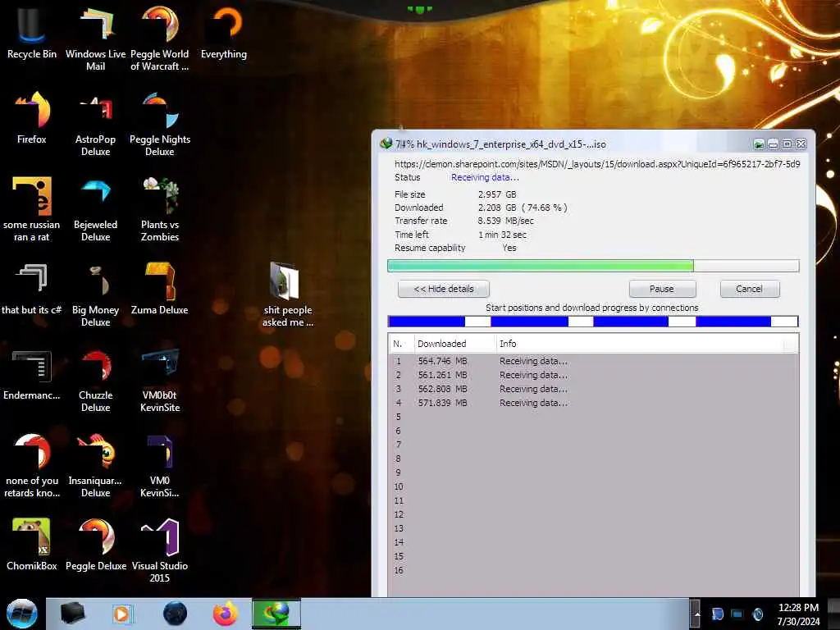Select Peggle Nights Deluxe icon

[x=160, y=123]
